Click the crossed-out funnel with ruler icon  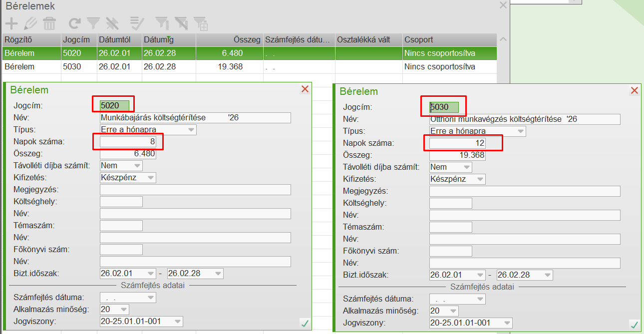click(x=181, y=23)
